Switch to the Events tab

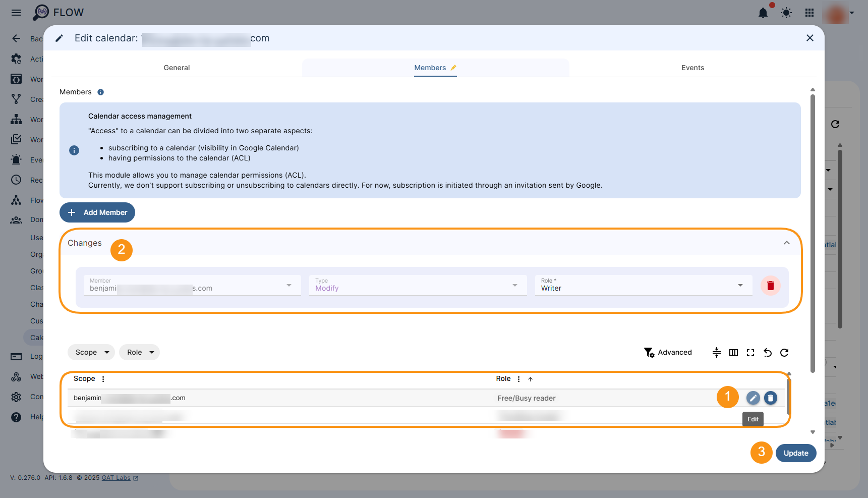(x=692, y=67)
